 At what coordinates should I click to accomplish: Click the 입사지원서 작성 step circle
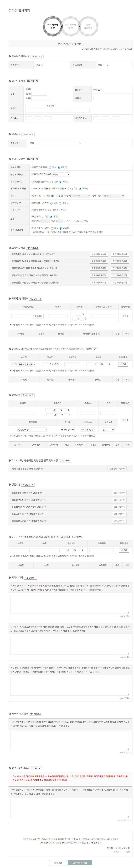[52, 26]
